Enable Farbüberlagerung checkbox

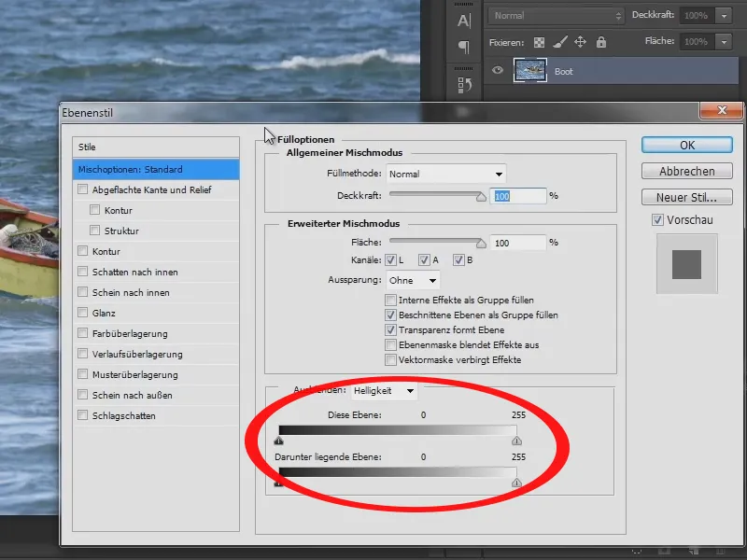(x=82, y=333)
